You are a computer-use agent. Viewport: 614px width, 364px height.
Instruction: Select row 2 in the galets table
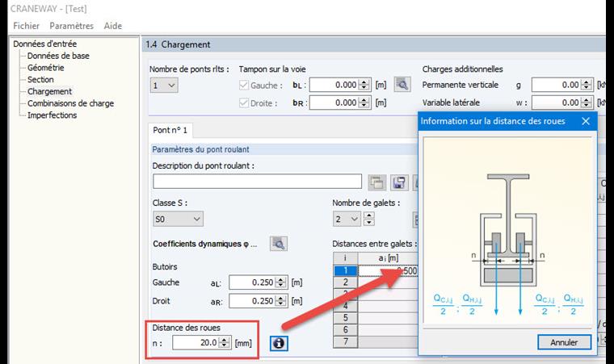pos(345,282)
